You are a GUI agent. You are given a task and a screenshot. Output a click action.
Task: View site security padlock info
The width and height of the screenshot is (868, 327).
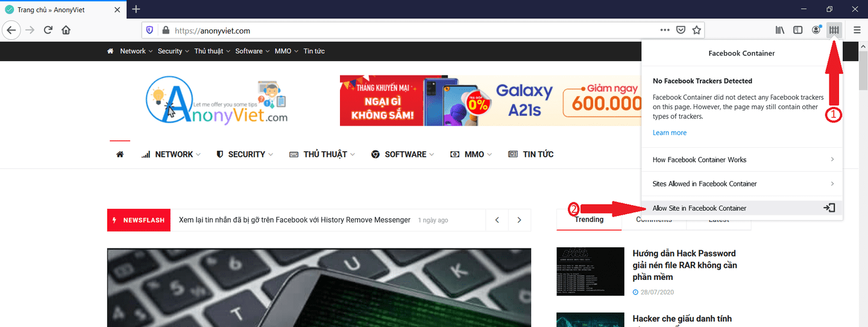[166, 30]
